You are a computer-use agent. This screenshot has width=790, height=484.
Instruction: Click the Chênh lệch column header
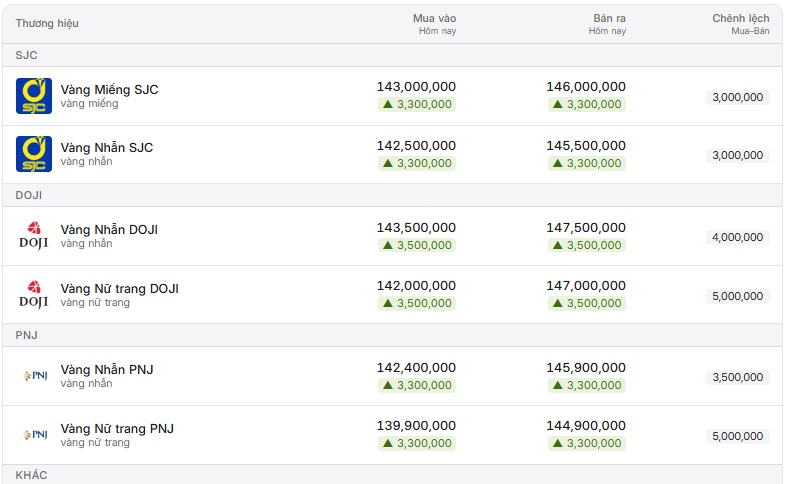click(741, 24)
